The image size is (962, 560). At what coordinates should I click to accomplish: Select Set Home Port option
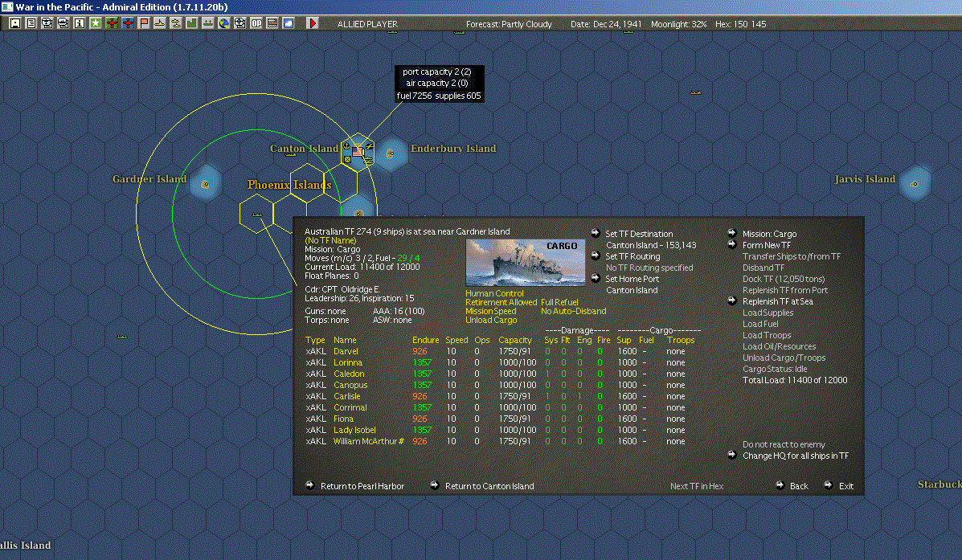coord(632,279)
